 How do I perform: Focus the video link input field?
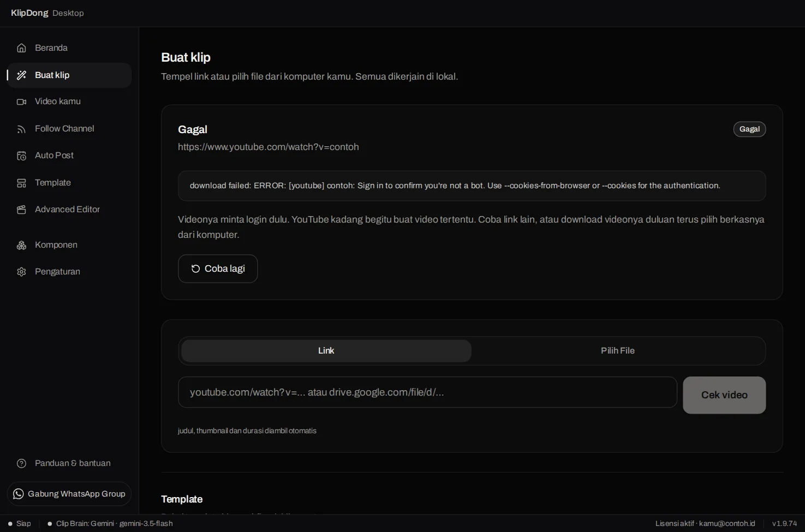[x=427, y=392]
